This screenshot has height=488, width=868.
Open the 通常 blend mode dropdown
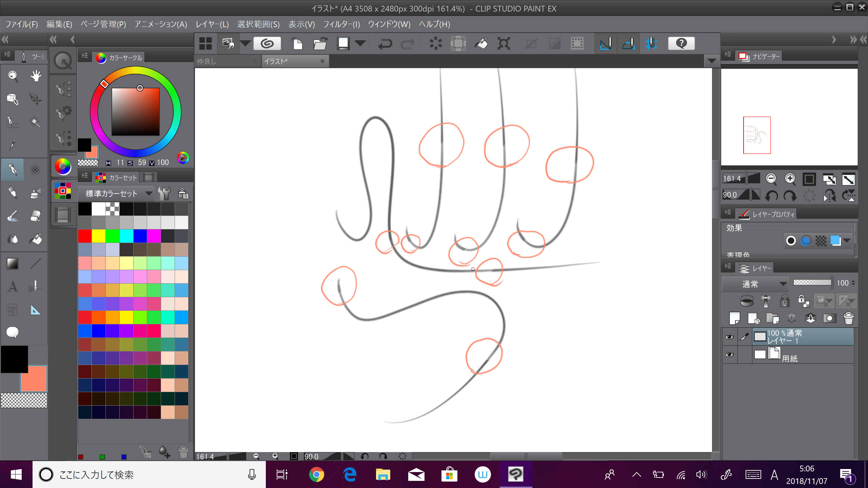[755, 284]
